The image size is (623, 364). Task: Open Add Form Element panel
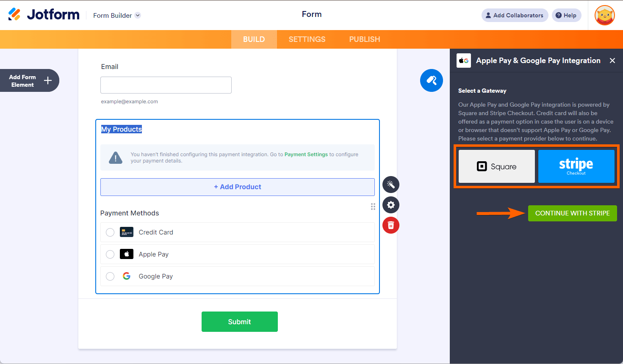29,80
